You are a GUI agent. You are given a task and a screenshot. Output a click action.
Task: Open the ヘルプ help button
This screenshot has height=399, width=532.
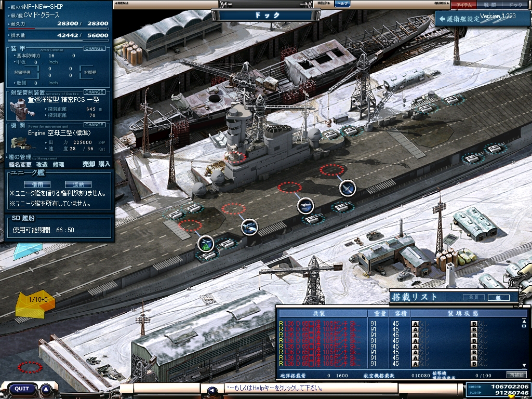click(342, 4)
